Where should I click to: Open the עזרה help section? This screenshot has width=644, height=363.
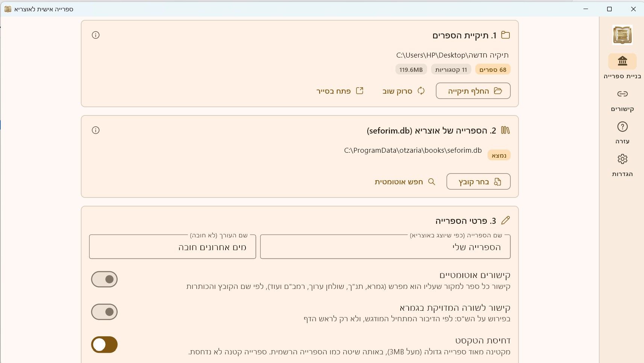click(622, 133)
